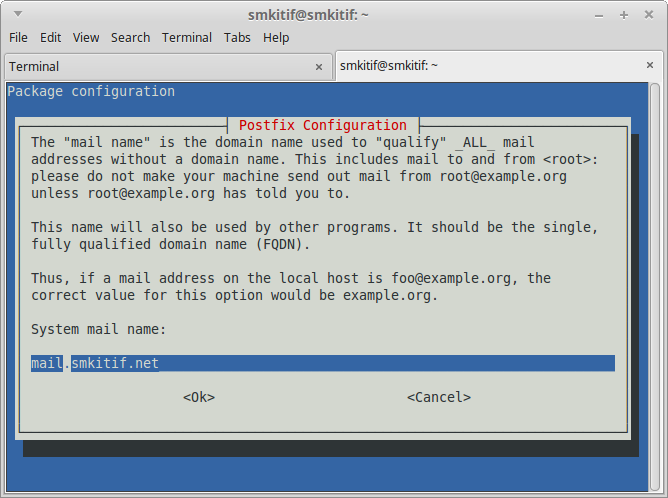This screenshot has width=668, height=498.
Task: Close the terminal window
Action: (x=649, y=15)
